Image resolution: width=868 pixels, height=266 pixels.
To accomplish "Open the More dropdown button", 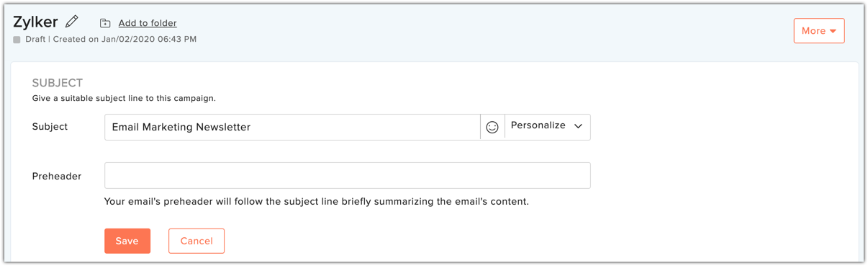I will click(x=819, y=31).
